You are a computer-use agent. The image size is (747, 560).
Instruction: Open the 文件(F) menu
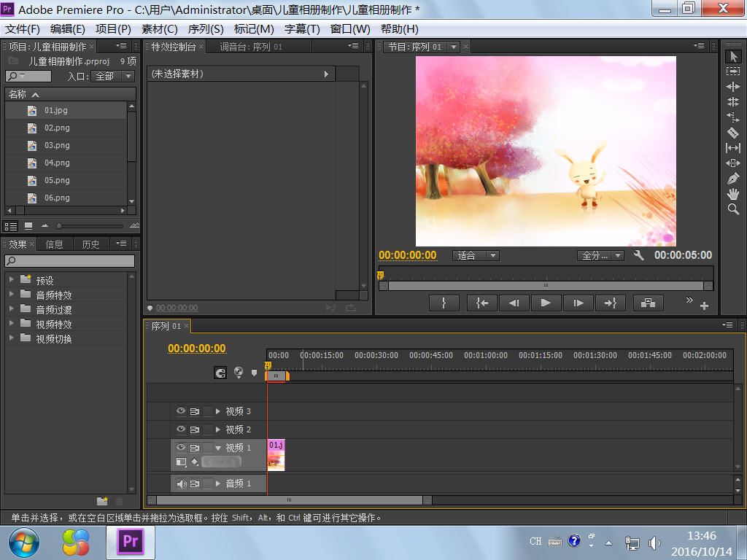click(22, 29)
